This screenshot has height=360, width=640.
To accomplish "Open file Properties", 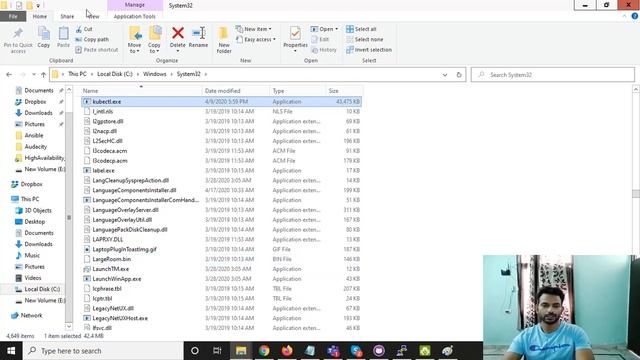I will (x=295, y=39).
